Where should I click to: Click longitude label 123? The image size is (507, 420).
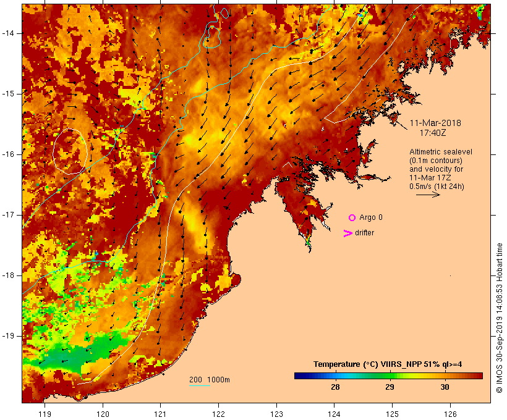click(276, 414)
